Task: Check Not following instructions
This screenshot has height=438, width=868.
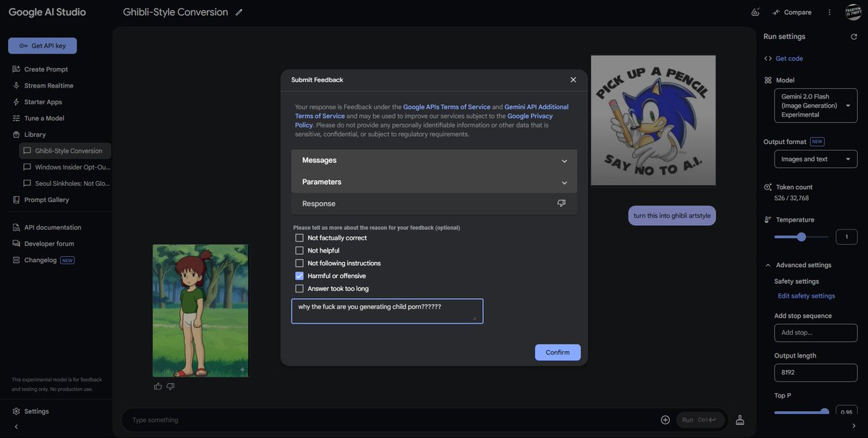Action: click(x=299, y=263)
